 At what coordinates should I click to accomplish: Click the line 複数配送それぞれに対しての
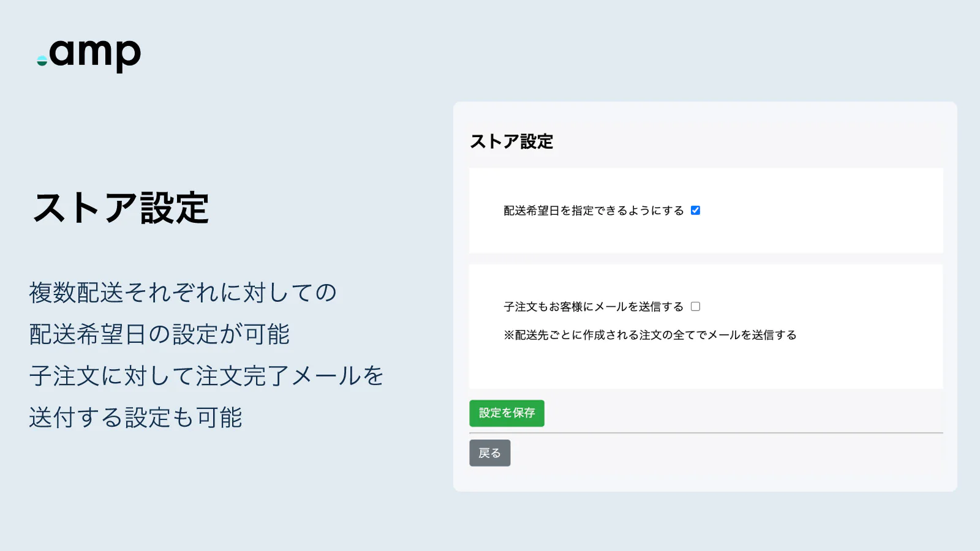click(x=183, y=293)
